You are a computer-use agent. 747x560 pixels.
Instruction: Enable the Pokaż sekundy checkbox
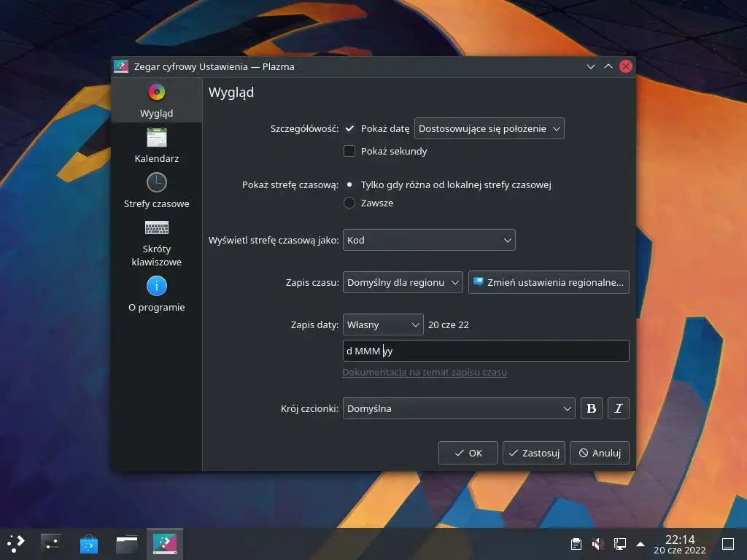[349, 151]
